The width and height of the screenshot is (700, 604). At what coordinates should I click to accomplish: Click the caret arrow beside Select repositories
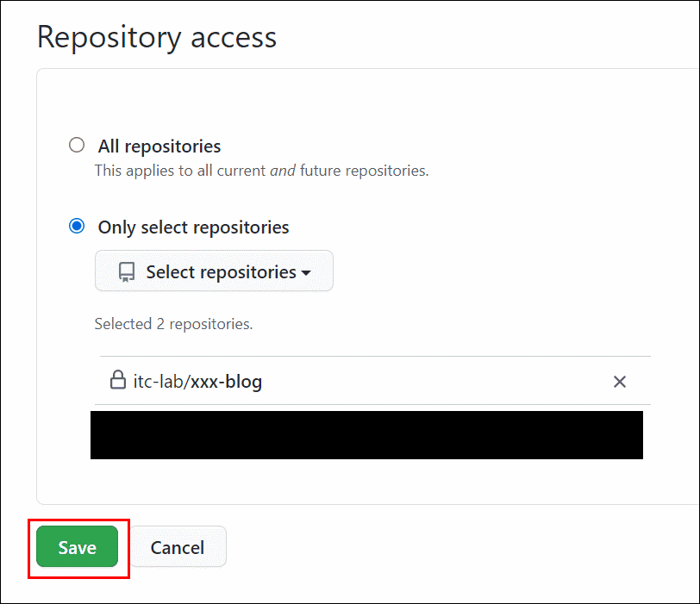point(306,272)
